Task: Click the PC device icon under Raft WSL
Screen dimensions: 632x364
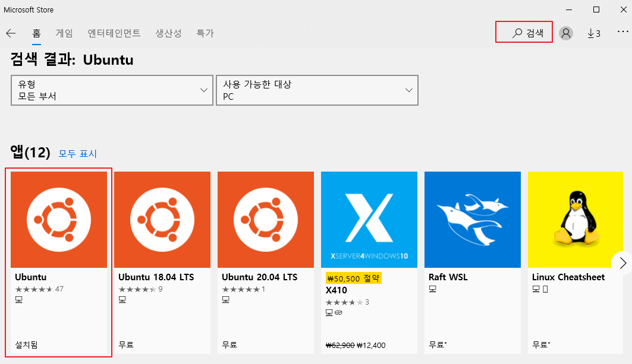Action: [x=432, y=289]
